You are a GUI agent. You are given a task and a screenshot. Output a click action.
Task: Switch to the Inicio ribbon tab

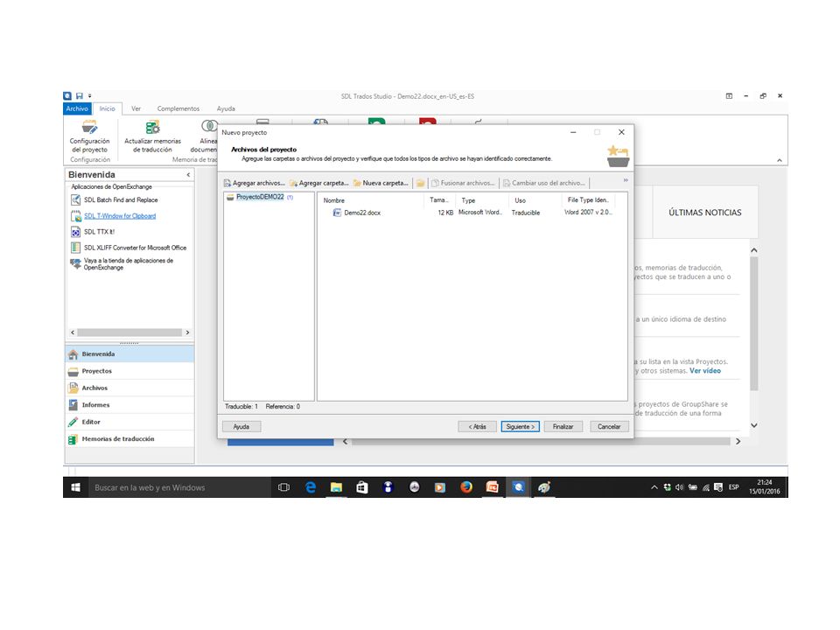click(x=107, y=108)
